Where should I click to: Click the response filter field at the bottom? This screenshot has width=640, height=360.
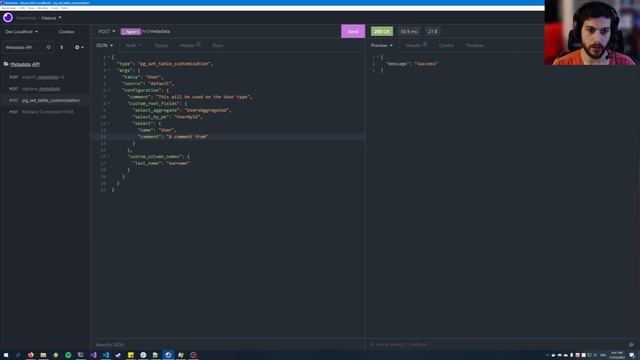[496, 345]
